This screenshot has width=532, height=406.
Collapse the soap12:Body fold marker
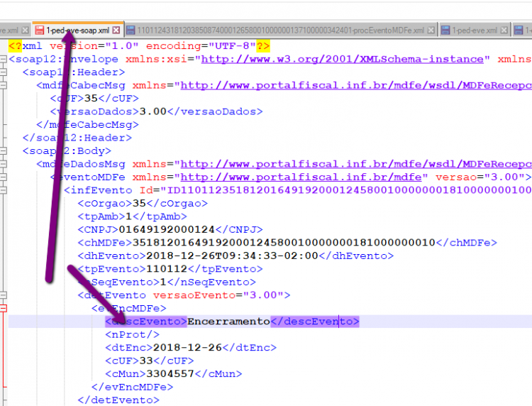[3, 150]
